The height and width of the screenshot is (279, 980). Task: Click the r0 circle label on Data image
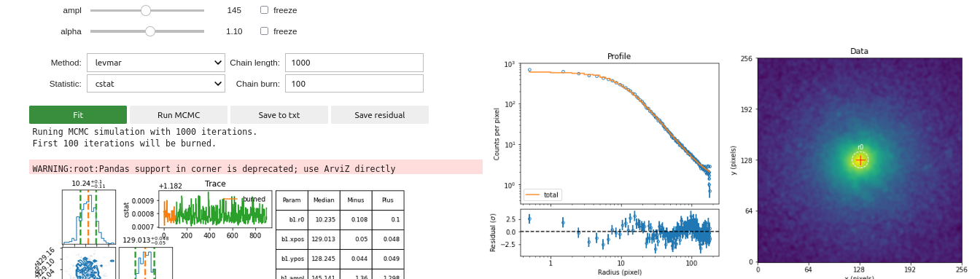(860, 147)
